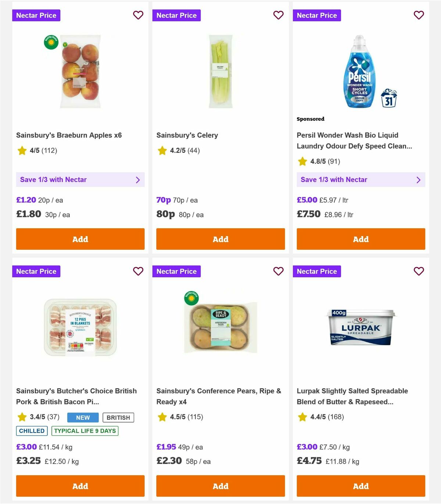Screen dimensions: 441x504
Task: Click the Lurpak Spreadable product thumbnail
Action: tap(361, 327)
